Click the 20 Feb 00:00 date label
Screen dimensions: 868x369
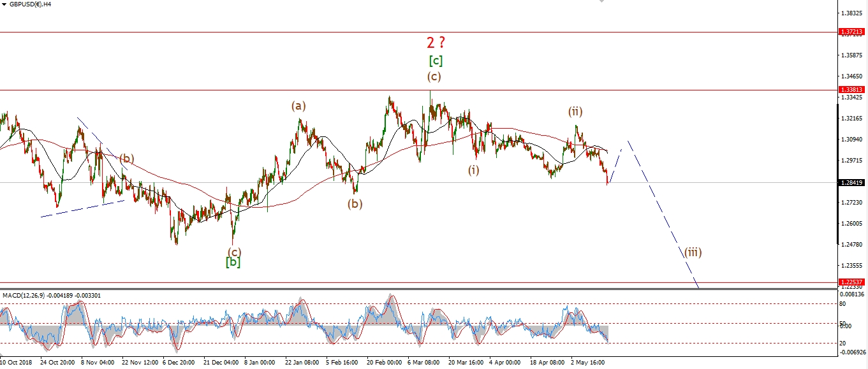384,362
